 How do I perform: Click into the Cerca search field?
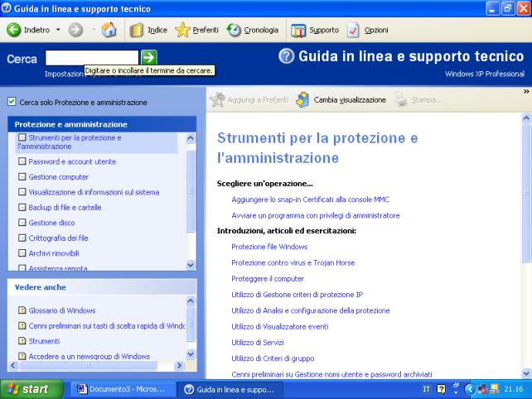(x=92, y=57)
